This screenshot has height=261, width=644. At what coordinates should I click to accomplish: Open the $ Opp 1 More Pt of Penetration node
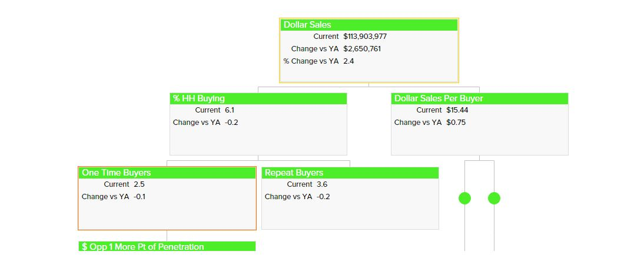(167, 247)
